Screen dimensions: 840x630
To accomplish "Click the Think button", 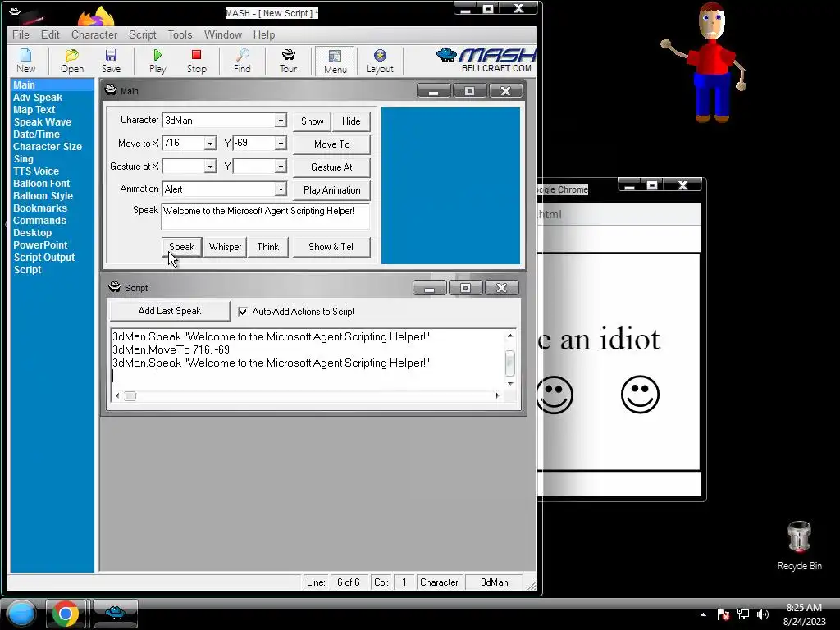I will 268,247.
